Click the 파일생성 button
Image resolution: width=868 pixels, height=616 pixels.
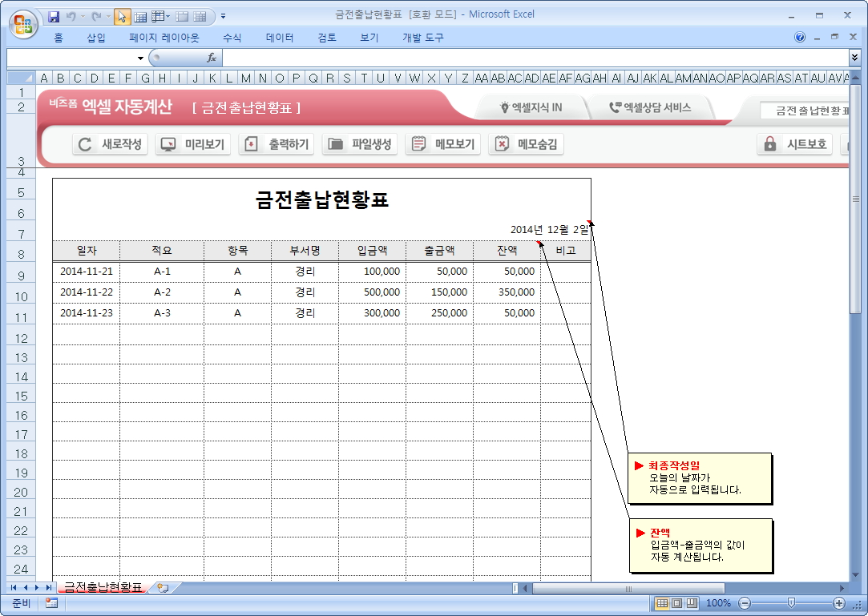tap(360, 144)
